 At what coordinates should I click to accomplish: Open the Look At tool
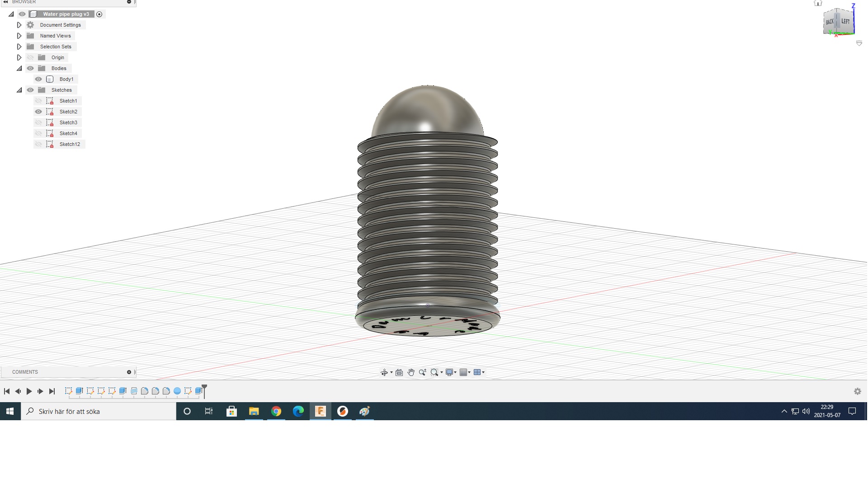399,372
